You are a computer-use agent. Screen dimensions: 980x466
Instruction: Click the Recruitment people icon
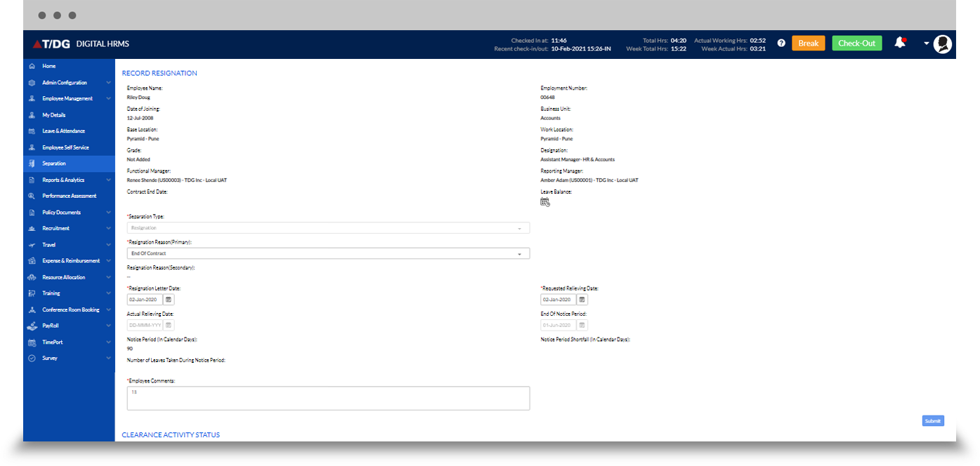[x=32, y=229]
